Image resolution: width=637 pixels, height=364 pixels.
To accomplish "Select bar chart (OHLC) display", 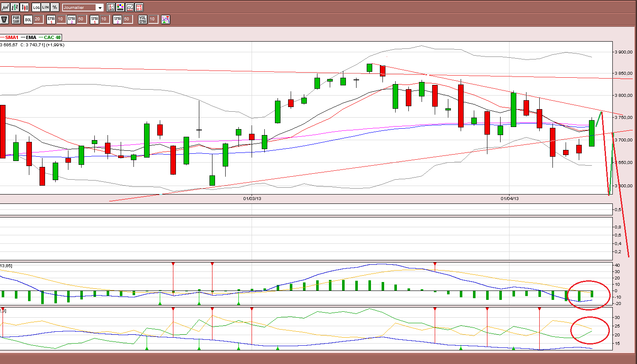I will (15, 7).
